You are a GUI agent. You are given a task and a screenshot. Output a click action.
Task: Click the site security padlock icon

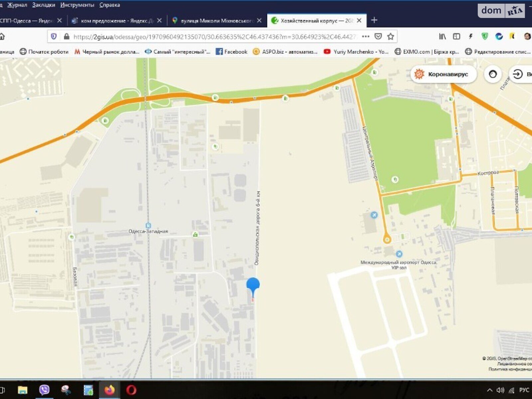pos(66,37)
